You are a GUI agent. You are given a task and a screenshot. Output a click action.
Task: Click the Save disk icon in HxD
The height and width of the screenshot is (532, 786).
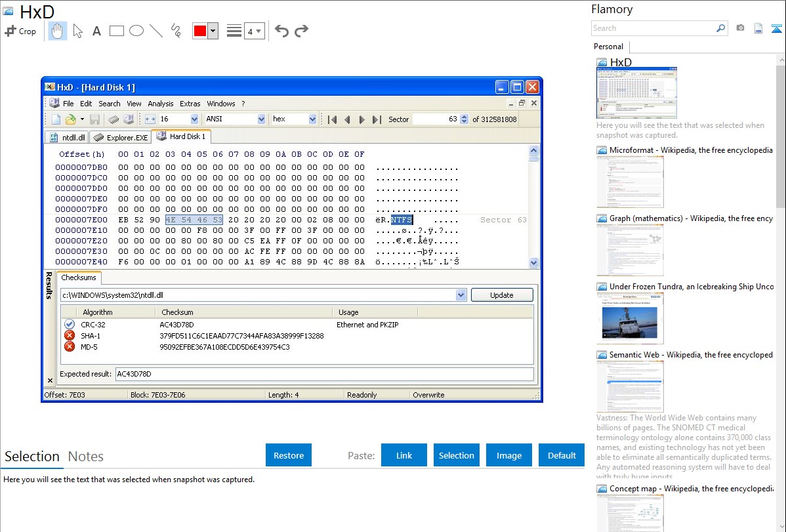pos(94,119)
